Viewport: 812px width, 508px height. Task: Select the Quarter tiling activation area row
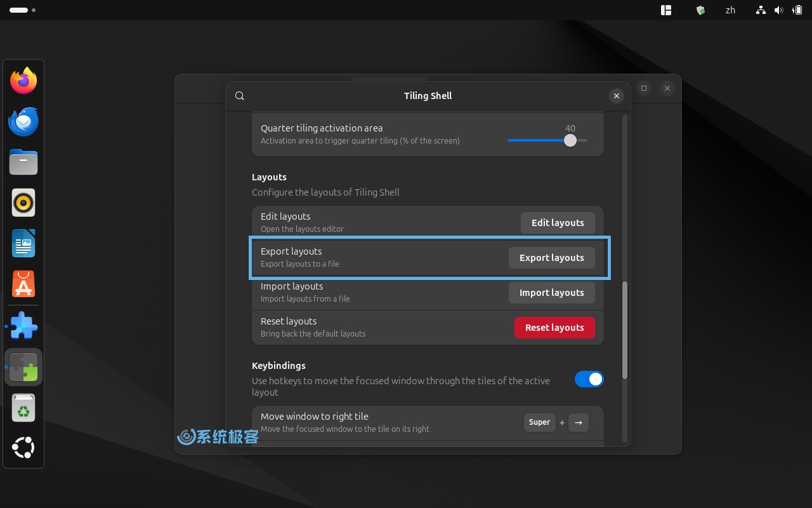click(x=428, y=134)
